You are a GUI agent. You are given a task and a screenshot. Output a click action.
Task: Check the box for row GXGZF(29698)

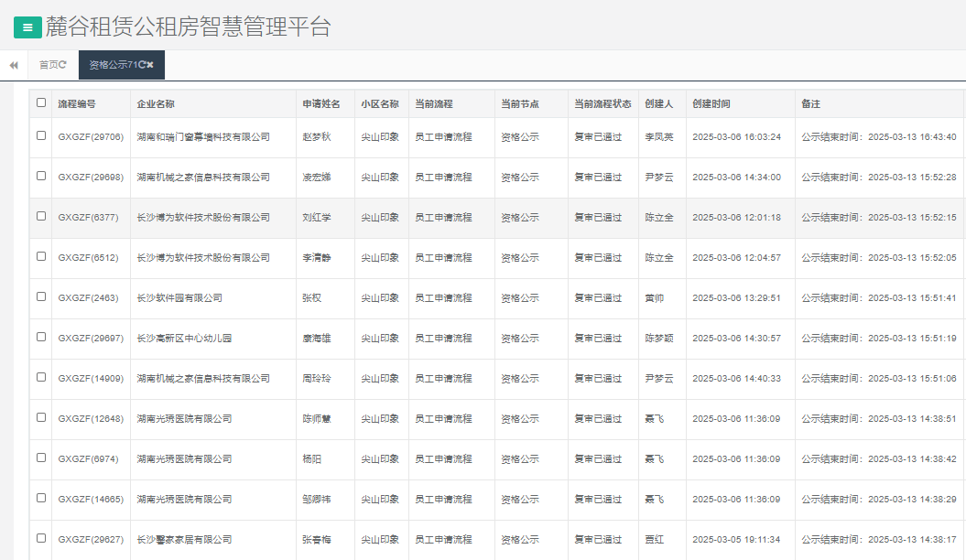pos(40,177)
